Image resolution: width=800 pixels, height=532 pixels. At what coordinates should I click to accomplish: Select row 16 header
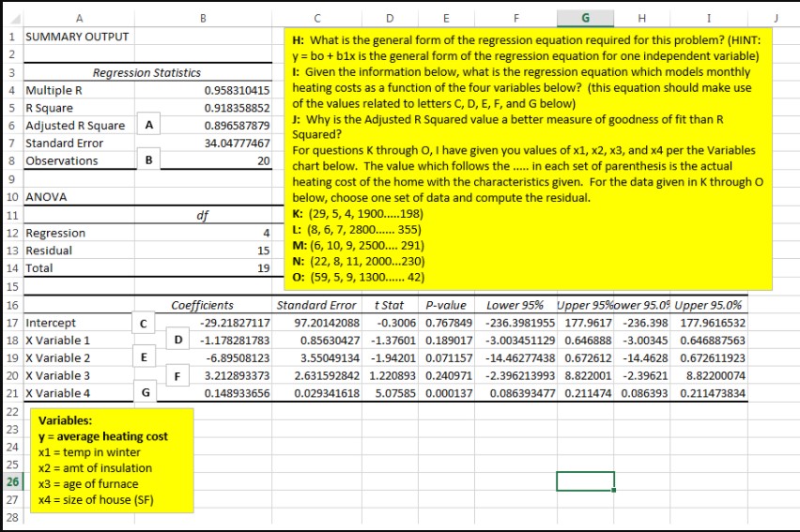pyautogui.click(x=12, y=305)
